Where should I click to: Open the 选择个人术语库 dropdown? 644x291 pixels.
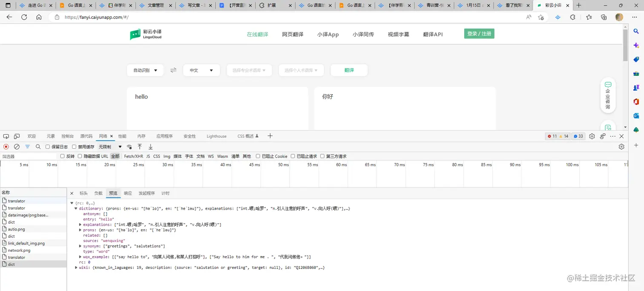pos(301,70)
